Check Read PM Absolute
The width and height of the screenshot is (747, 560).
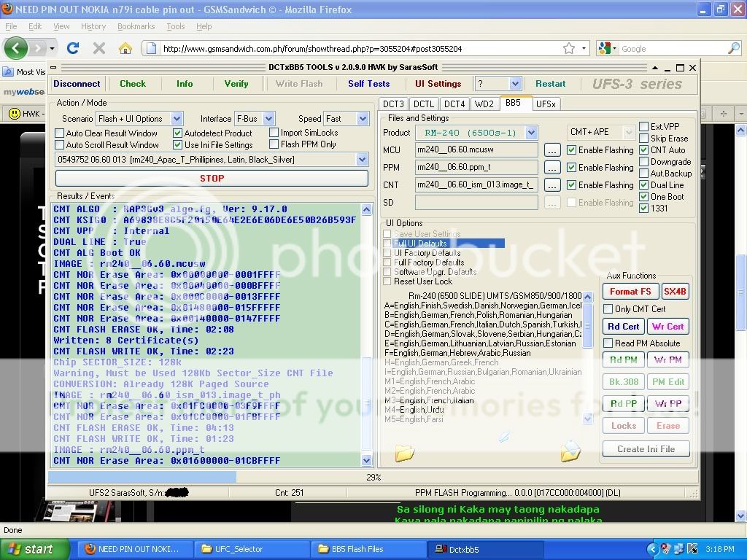click(x=608, y=343)
